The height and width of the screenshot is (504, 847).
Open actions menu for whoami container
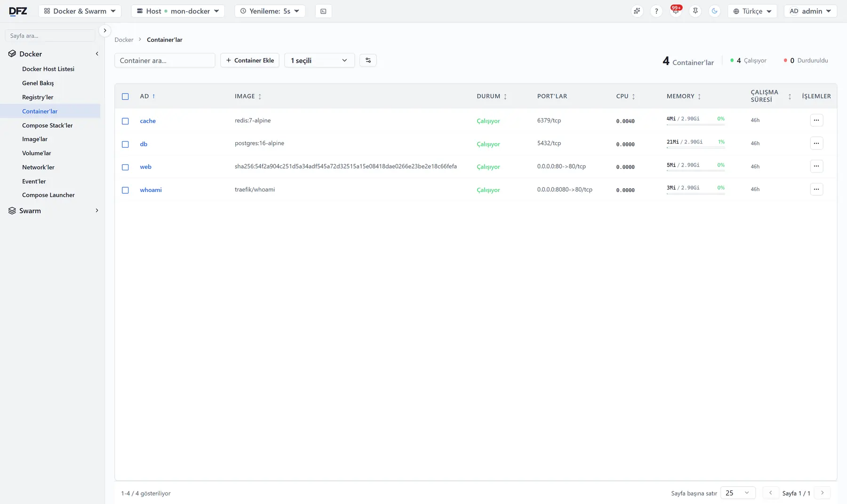point(816,189)
